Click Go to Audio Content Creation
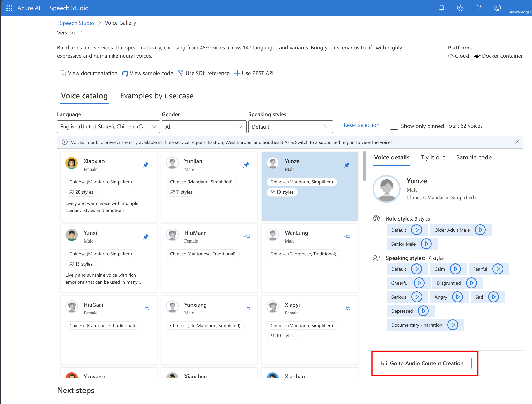The image size is (532, 404). tap(422, 363)
